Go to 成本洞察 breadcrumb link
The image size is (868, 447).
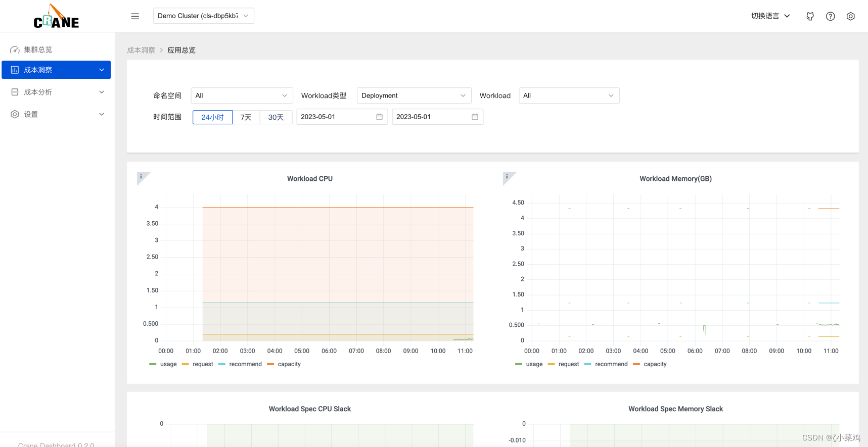tap(141, 50)
